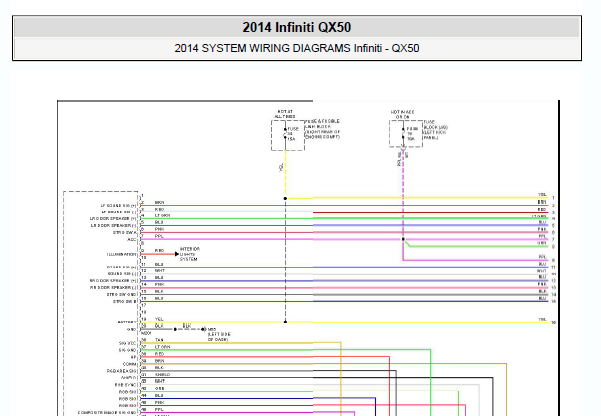This screenshot has height=416, width=601.
Task: Select the "LR DOOR SPEAKER (+)" pin label
Action: tap(113, 219)
